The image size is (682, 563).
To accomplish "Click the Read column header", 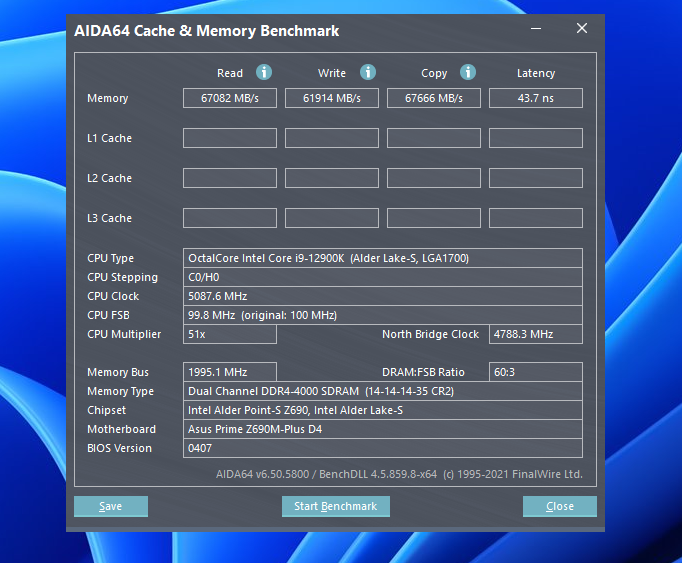I will pos(230,73).
